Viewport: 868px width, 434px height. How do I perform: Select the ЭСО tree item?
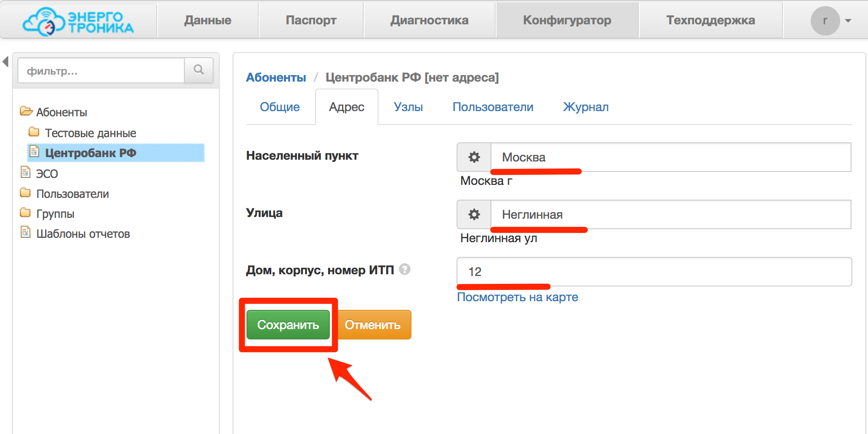click(47, 174)
